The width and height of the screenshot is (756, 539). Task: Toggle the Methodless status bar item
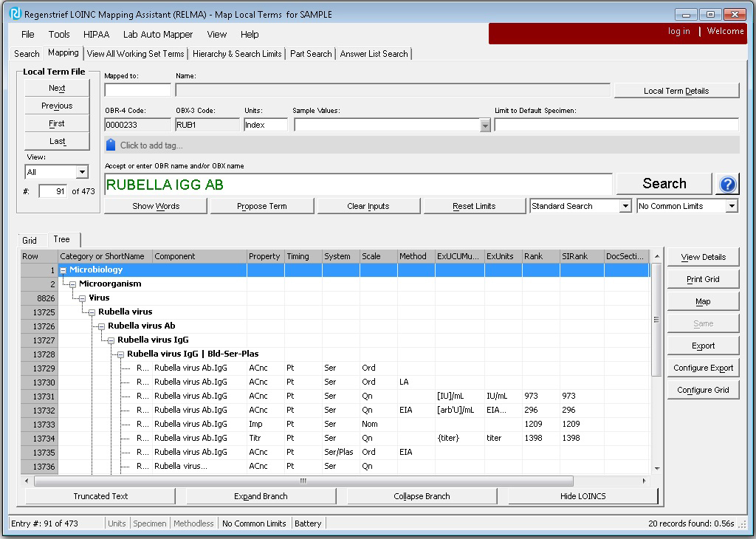pyautogui.click(x=193, y=523)
